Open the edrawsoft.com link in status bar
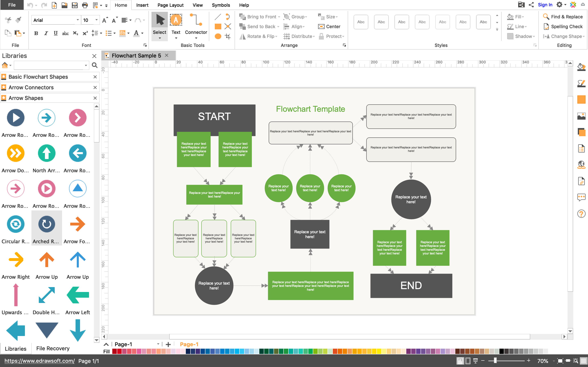This screenshot has height=367, width=588. pyautogui.click(x=39, y=361)
